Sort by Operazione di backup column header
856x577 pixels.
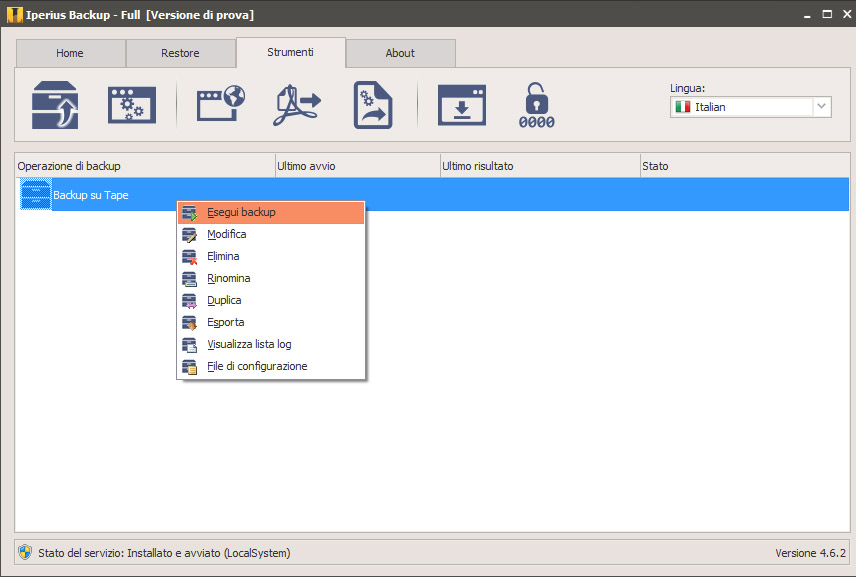145,166
